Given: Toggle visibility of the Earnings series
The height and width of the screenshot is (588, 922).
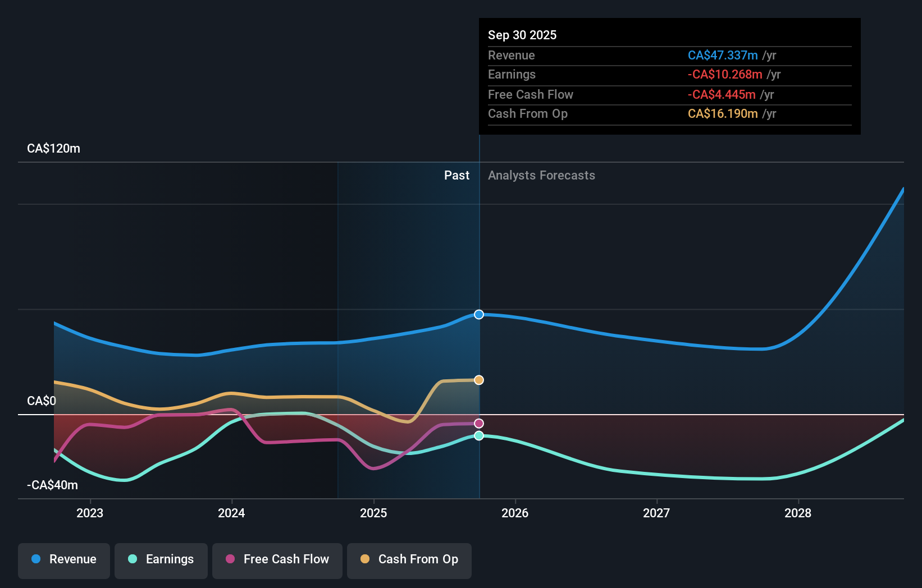Looking at the screenshot, I should tap(161, 559).
